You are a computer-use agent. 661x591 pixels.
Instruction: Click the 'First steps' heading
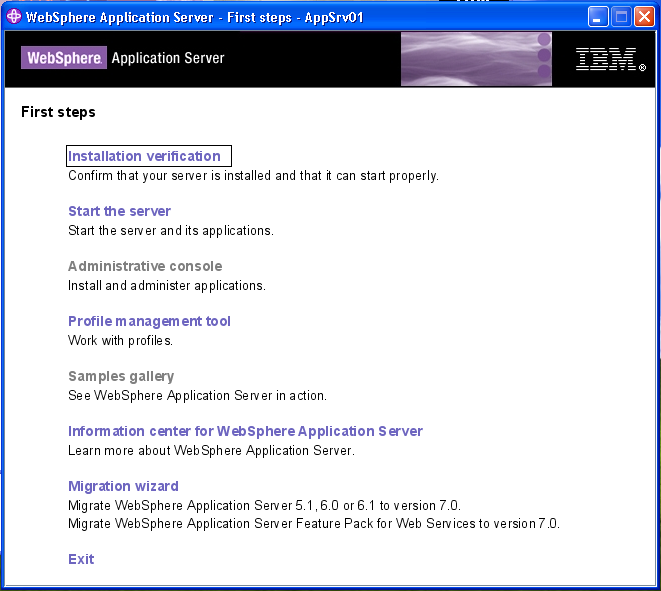(x=58, y=112)
